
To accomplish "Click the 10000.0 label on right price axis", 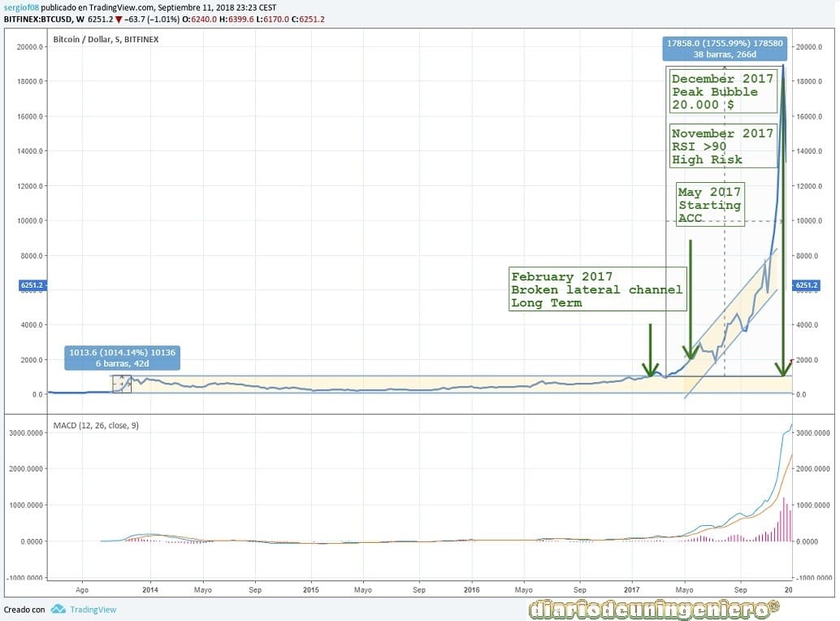I will (x=809, y=221).
